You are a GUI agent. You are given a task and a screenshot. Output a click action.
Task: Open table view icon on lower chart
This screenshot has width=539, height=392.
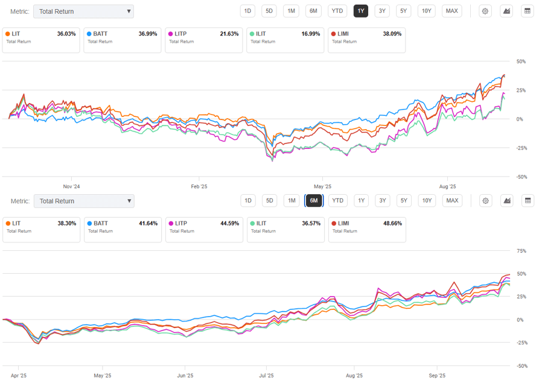pyautogui.click(x=528, y=201)
